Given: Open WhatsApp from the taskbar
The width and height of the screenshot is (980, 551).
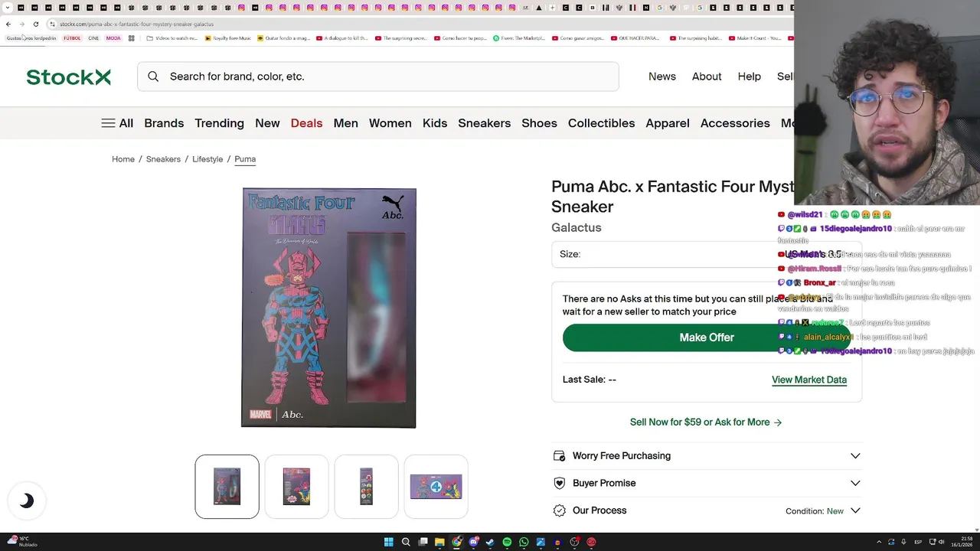Looking at the screenshot, I should click(524, 542).
